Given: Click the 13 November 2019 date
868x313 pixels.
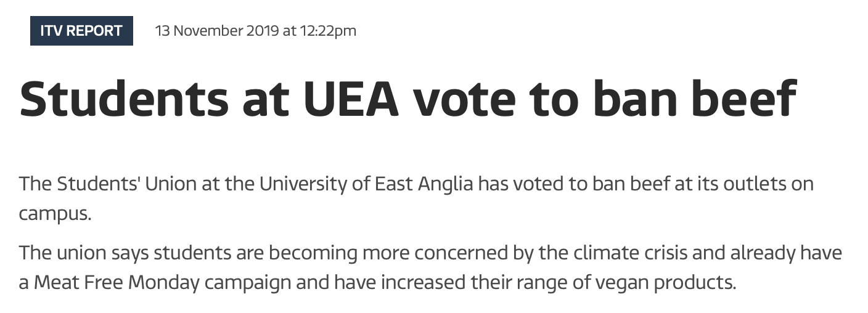Looking at the screenshot, I should click(x=216, y=31).
